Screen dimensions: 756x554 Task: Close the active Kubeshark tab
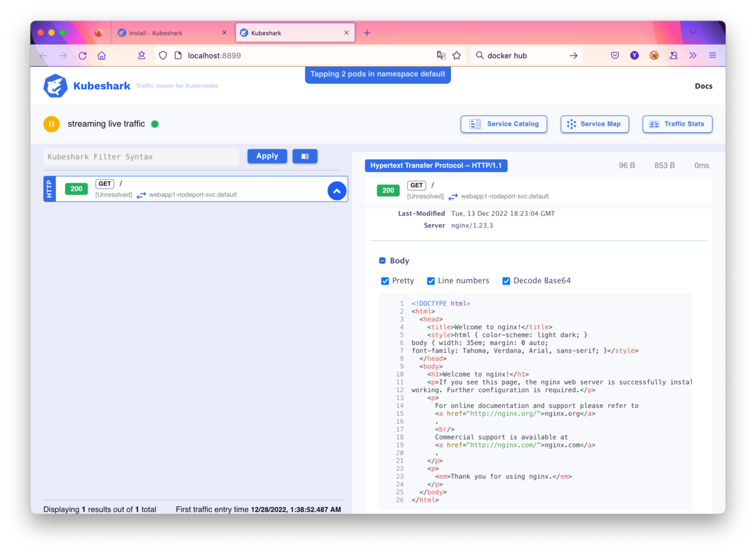[346, 33]
